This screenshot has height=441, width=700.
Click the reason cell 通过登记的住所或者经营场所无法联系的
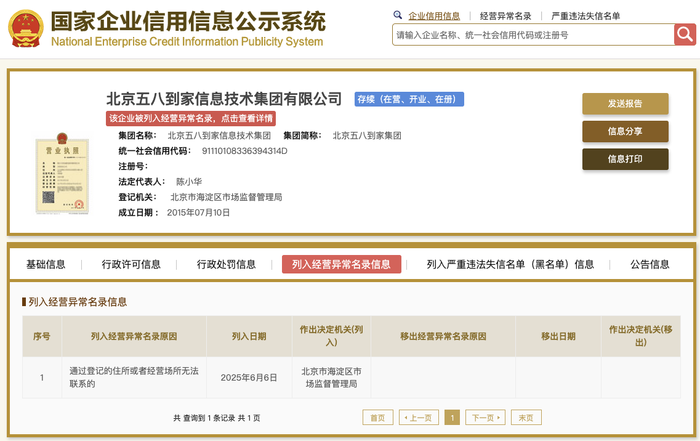point(134,378)
